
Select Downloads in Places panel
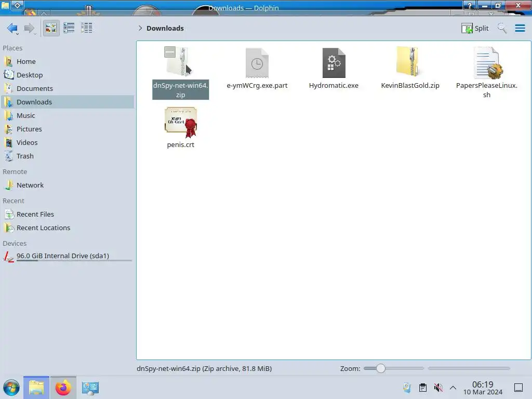pos(68,102)
